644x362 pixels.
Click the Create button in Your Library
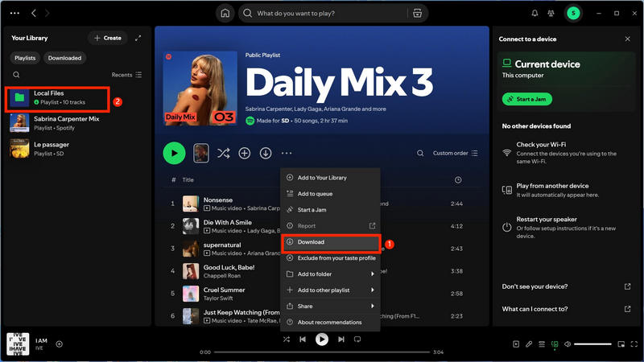108,38
